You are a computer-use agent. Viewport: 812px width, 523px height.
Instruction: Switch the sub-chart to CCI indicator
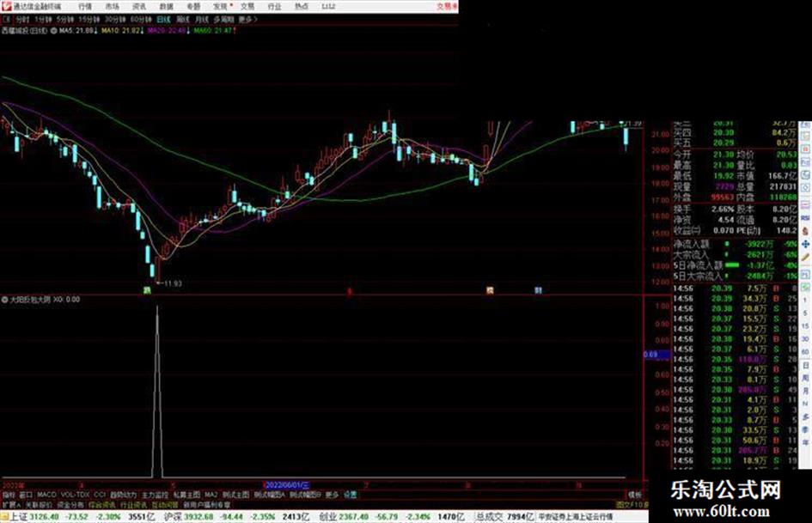(100, 495)
